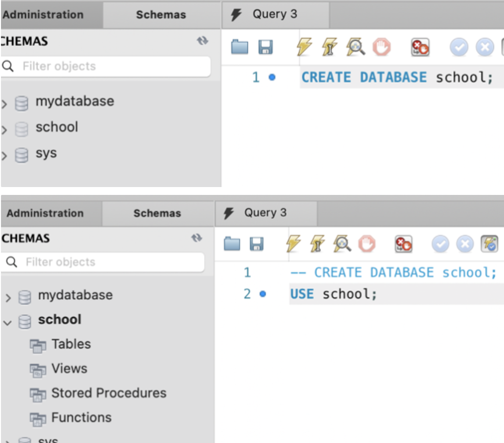Select Stored Procedures under school schema
This screenshot has width=504, height=443.
pos(109,393)
